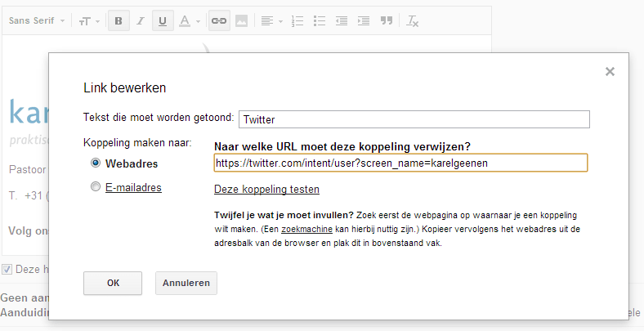The width and height of the screenshot is (644, 331).
Task: Increase the indent level
Action: [364, 21]
